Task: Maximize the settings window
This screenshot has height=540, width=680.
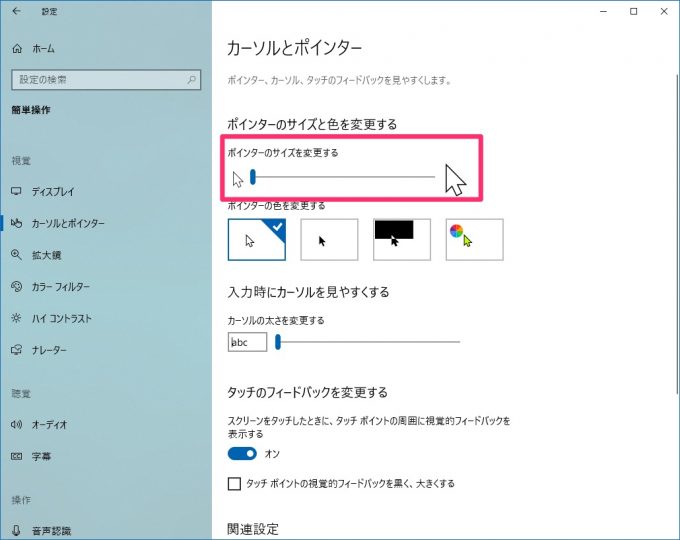Action: click(x=634, y=11)
